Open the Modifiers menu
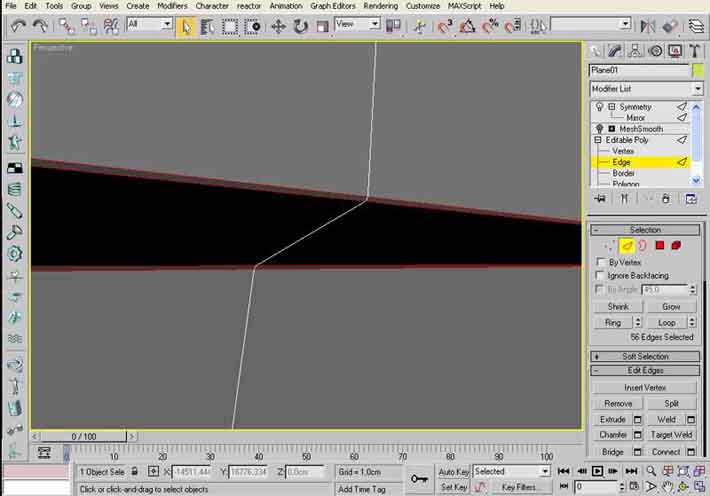This screenshot has height=496, width=710. click(172, 6)
